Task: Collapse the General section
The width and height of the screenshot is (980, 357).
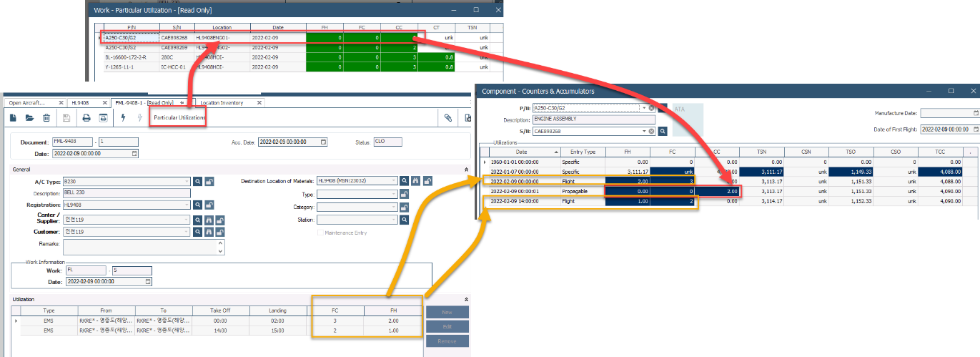Action: [x=466, y=170]
